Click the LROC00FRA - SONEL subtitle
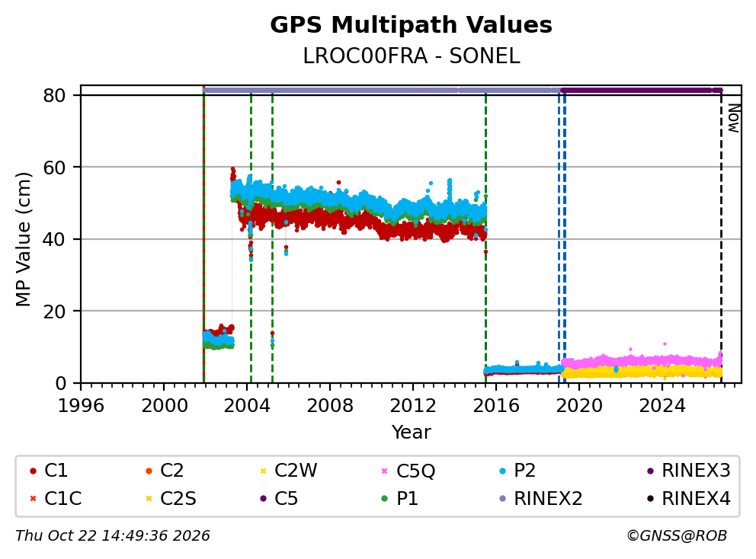 tap(411, 56)
